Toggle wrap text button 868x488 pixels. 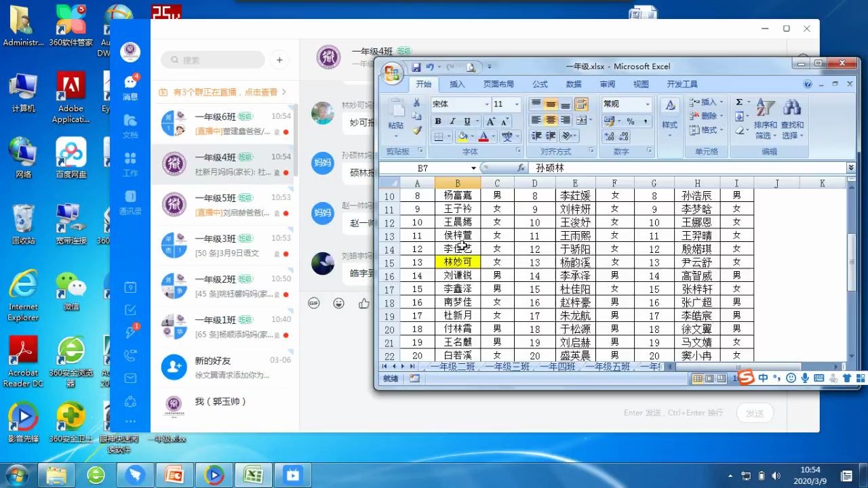[581, 104]
